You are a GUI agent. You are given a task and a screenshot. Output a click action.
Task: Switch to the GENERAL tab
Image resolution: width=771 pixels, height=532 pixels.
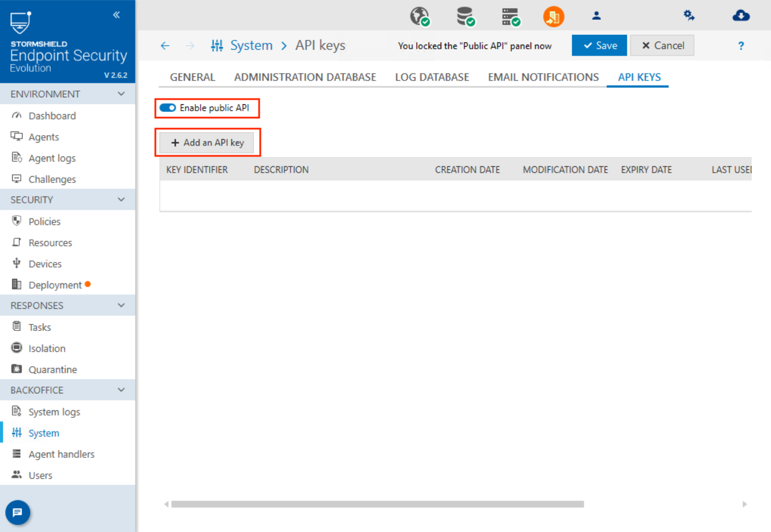click(x=192, y=77)
